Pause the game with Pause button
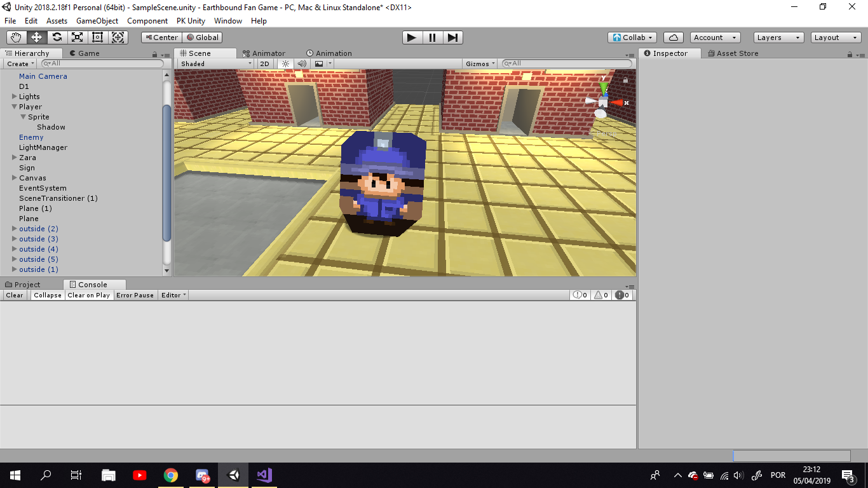The image size is (868, 488). tap(432, 37)
